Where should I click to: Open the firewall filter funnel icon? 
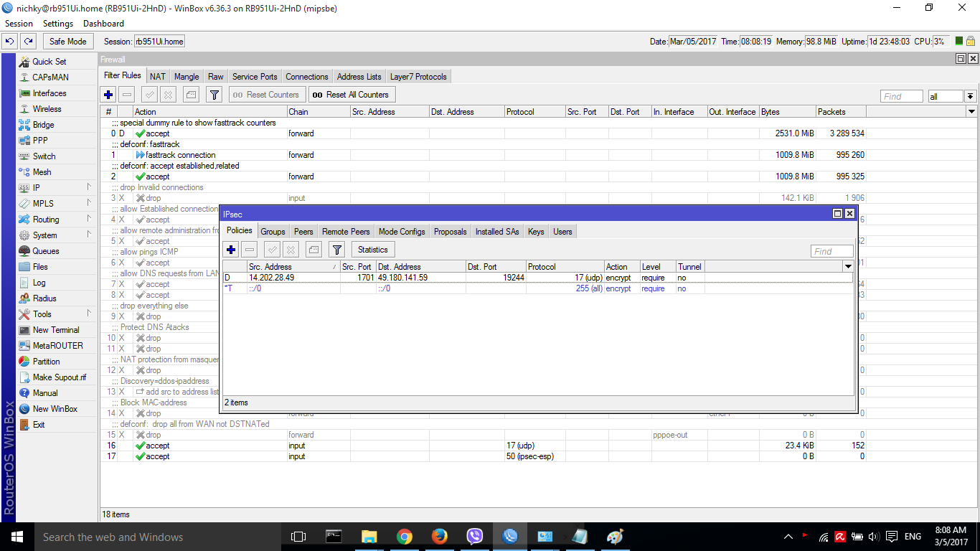coord(214,95)
